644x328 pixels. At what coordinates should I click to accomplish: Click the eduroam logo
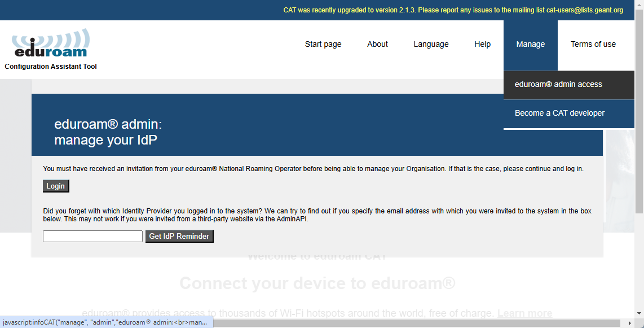pos(51,43)
